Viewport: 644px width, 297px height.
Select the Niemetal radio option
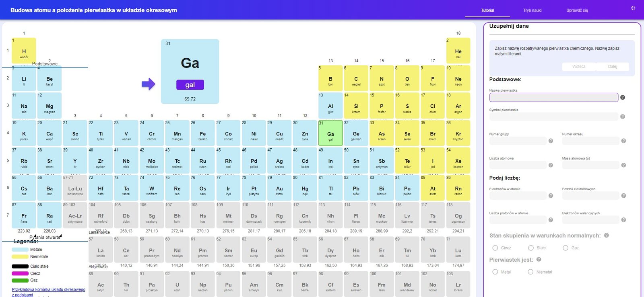point(530,272)
